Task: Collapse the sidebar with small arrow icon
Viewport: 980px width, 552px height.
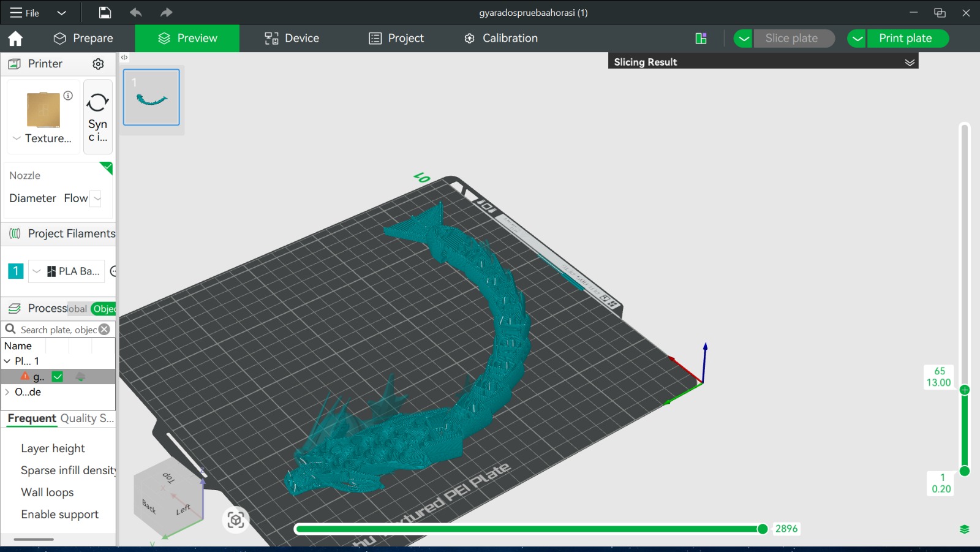Action: coord(124,58)
